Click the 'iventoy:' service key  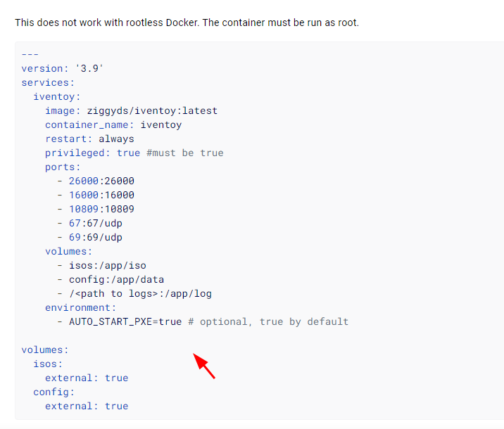(x=57, y=96)
